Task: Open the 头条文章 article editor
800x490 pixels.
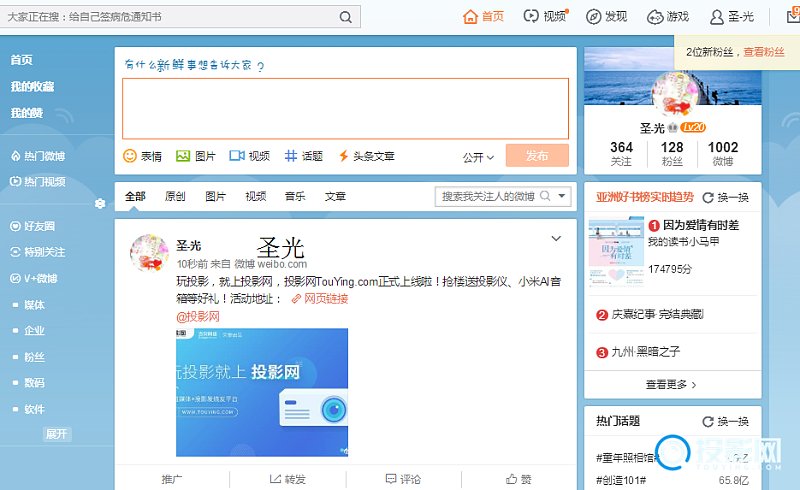Action: (343, 156)
